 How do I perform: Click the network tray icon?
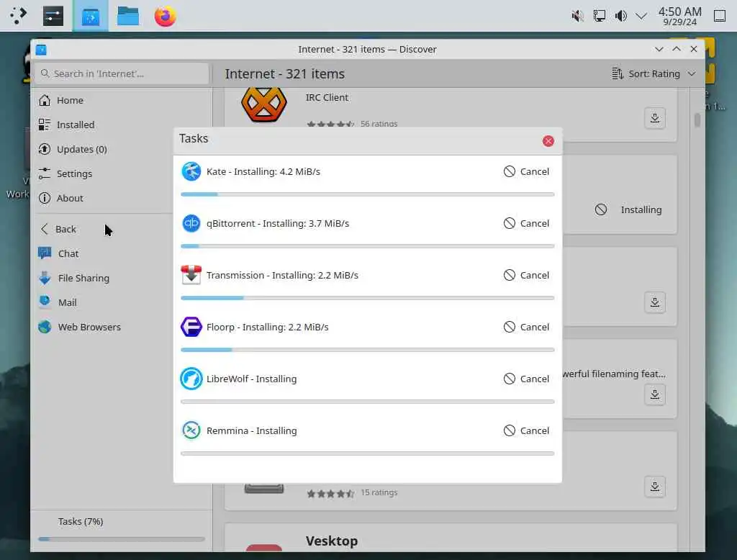pos(600,16)
